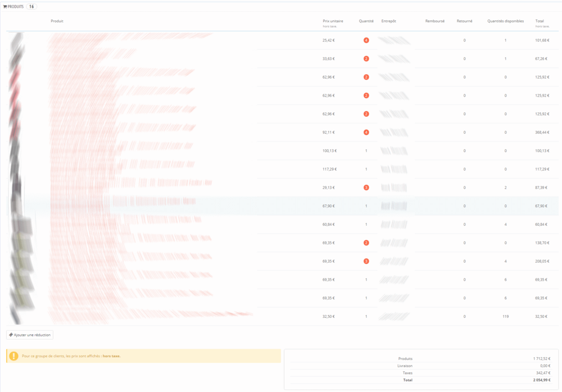Viewport: 562px width, 392px height.
Task: Click the grand total 2 054,99 €
Action: coord(542,380)
